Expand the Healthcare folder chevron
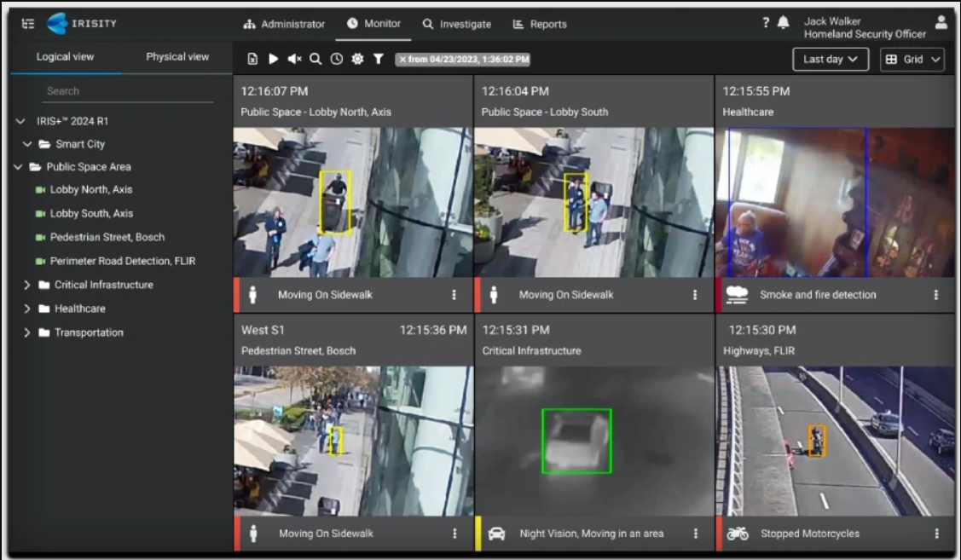961x560 pixels. click(26, 309)
